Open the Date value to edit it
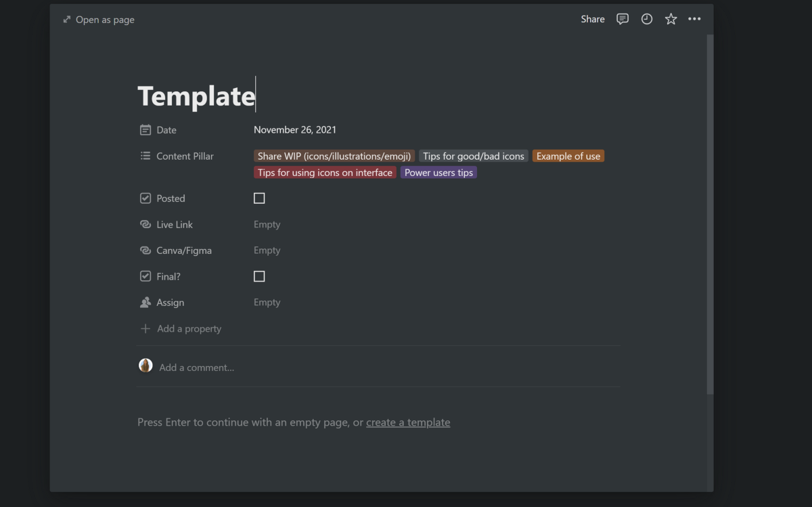The width and height of the screenshot is (812, 507). (295, 129)
